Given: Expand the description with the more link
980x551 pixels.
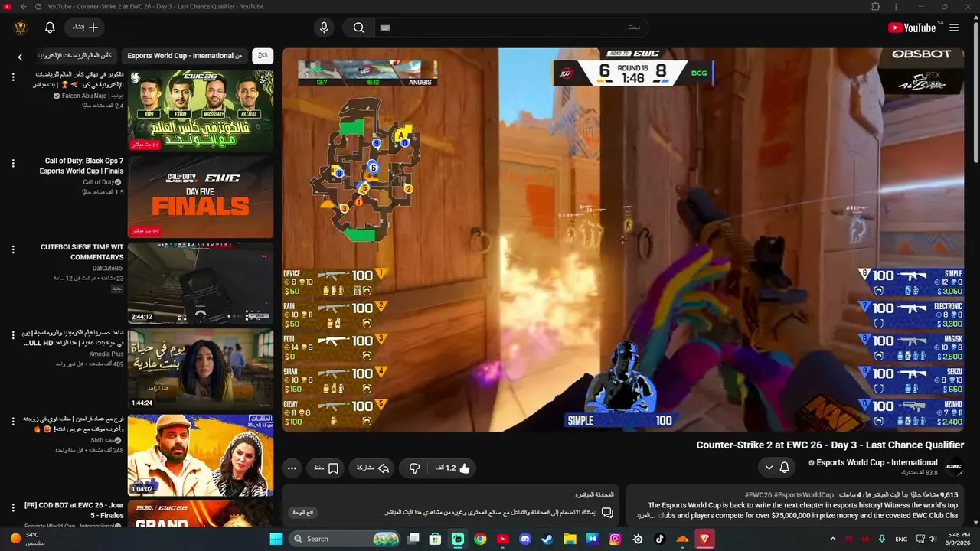Looking at the screenshot, I should [645, 515].
